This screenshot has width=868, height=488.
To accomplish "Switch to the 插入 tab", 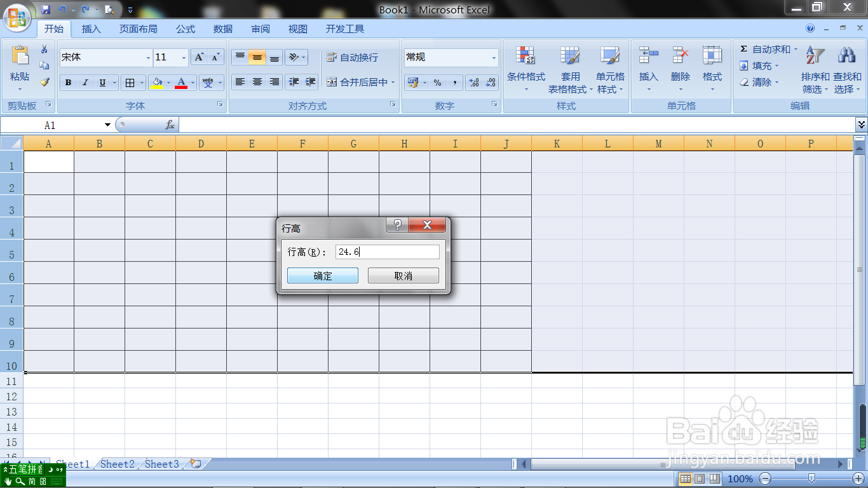I will (x=92, y=29).
